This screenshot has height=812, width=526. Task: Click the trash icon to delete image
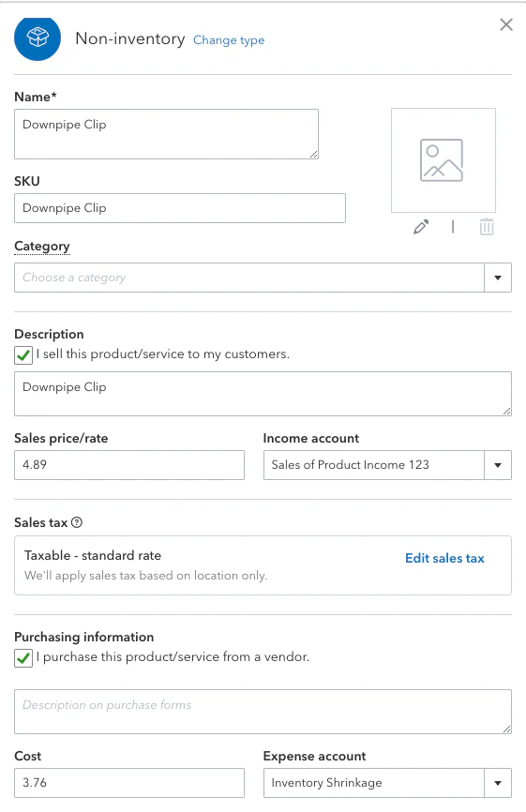[486, 227]
